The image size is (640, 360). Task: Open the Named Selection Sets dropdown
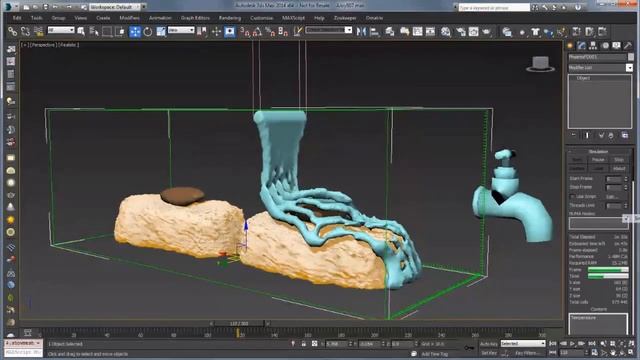point(348,30)
